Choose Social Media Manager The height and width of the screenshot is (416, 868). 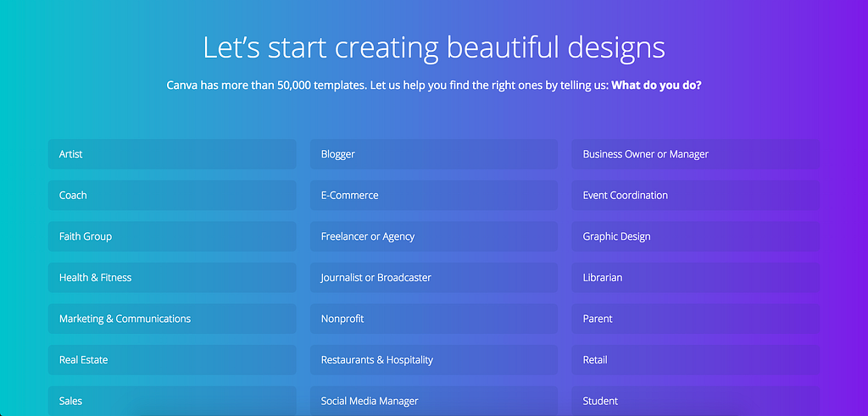[434, 401]
